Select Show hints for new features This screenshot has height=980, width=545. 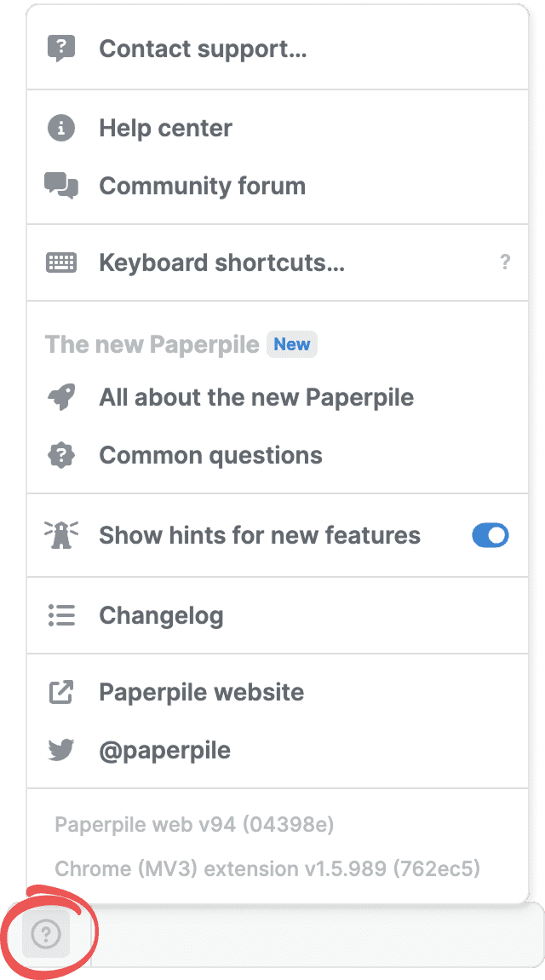260,535
